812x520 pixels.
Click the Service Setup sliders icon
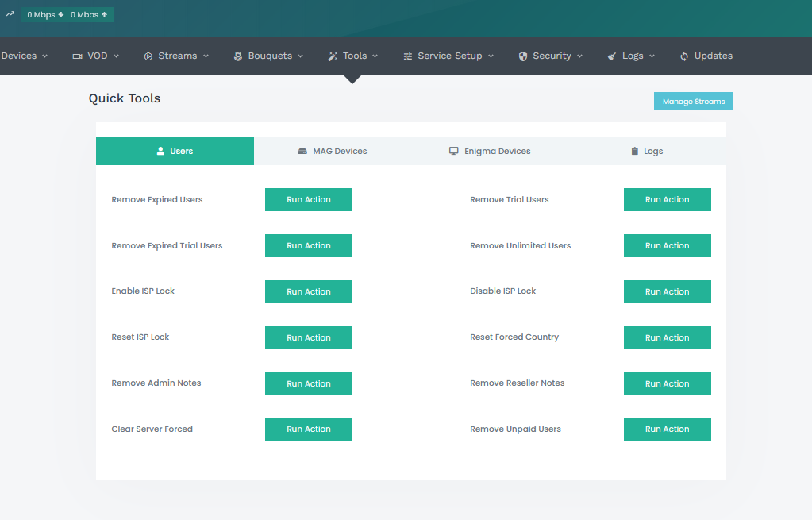(407, 56)
